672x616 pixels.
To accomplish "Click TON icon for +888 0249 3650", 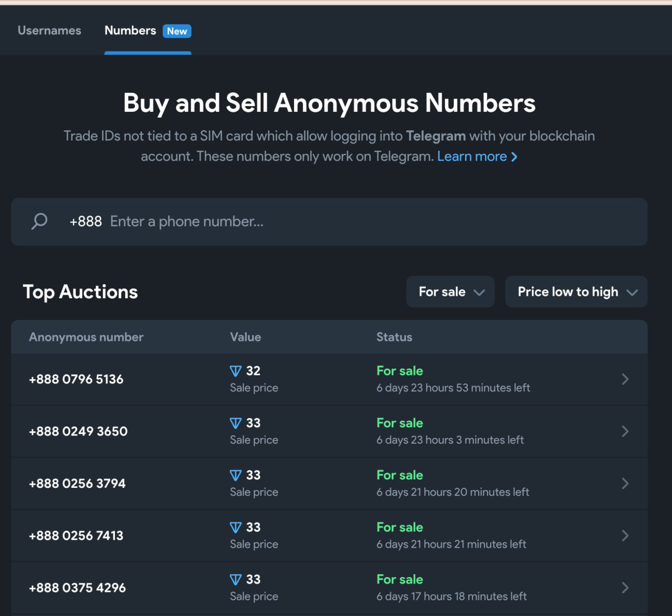I will coord(236,423).
